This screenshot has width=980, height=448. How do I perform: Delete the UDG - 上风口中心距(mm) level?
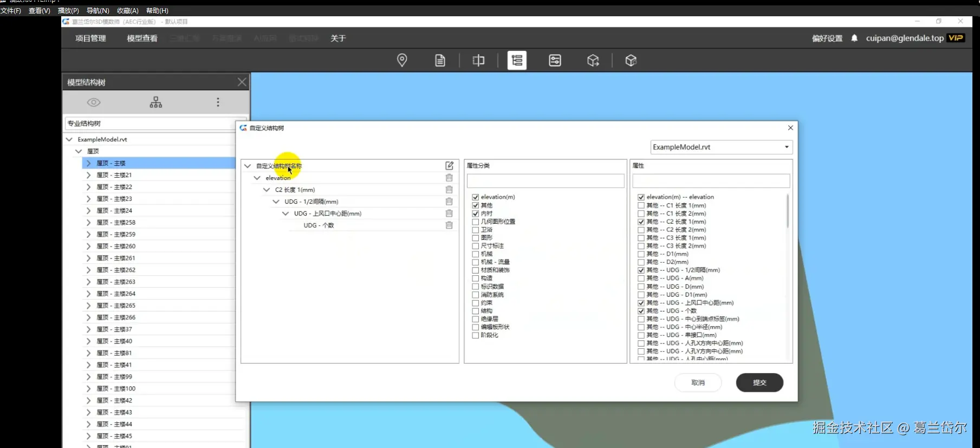point(449,213)
